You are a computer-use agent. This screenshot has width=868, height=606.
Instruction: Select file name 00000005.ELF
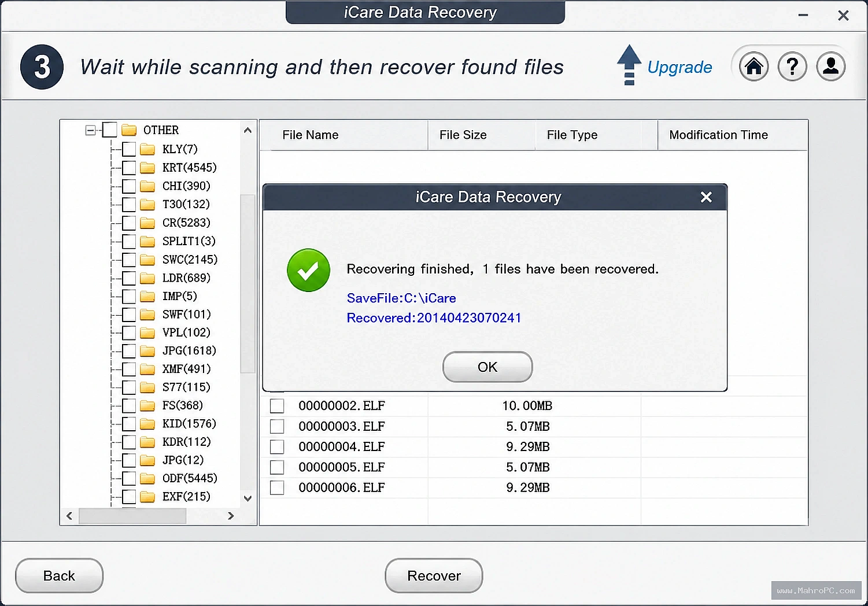coord(342,467)
